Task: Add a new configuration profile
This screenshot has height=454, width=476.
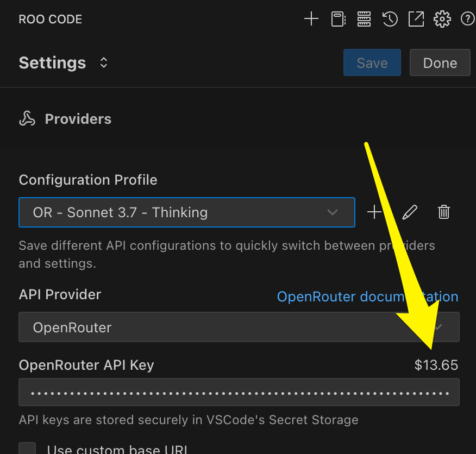Action: click(x=374, y=212)
